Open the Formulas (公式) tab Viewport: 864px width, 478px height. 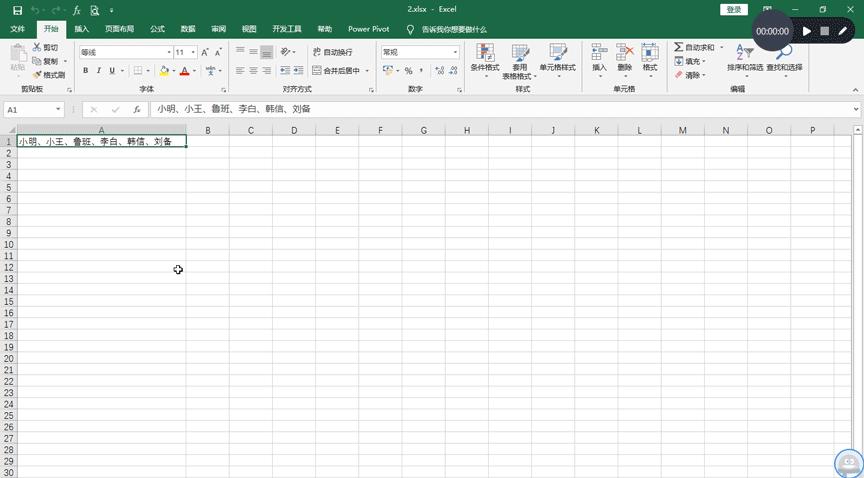pos(157,29)
